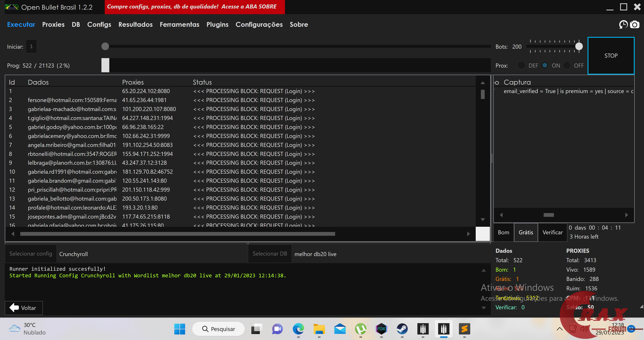
Task: Take a screenshot using the camera icon
Action: [x=635, y=25]
